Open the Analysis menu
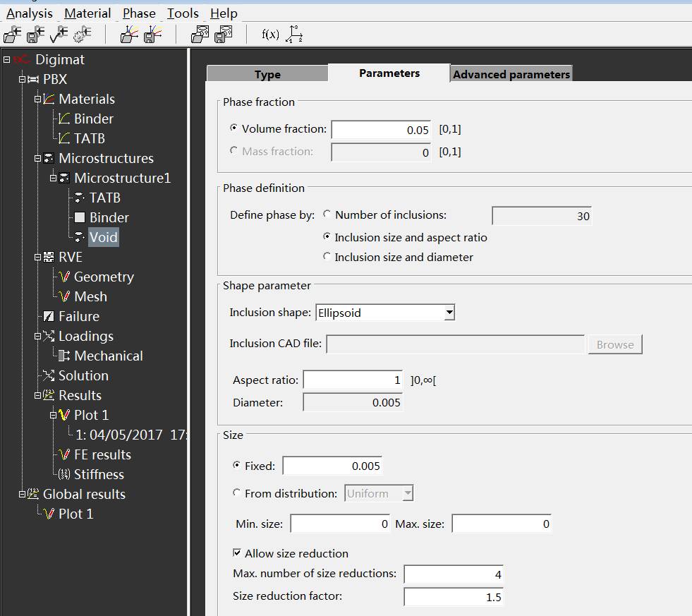 pyautogui.click(x=29, y=13)
